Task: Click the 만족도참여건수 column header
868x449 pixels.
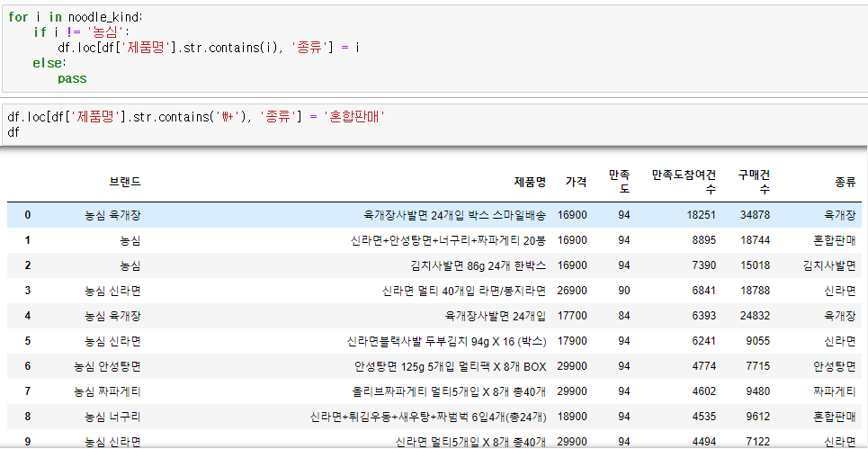Action: coord(684,182)
